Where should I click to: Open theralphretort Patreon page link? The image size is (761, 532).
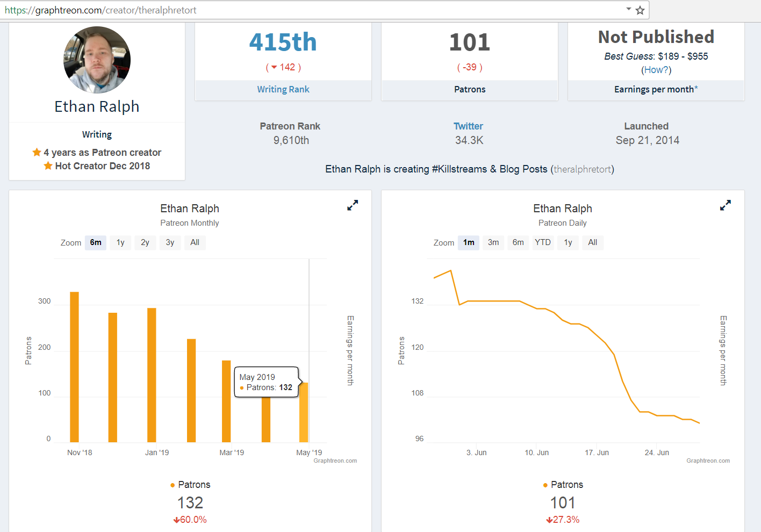(583, 169)
